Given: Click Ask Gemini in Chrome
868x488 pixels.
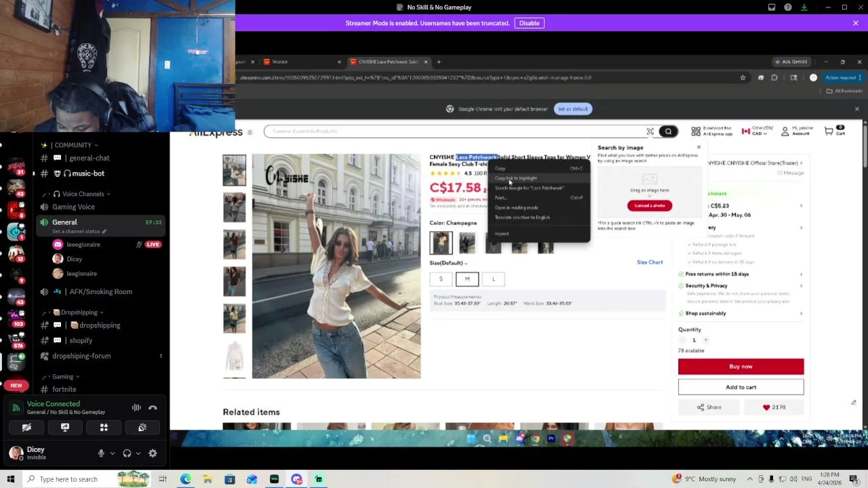Looking at the screenshot, I should point(791,62).
